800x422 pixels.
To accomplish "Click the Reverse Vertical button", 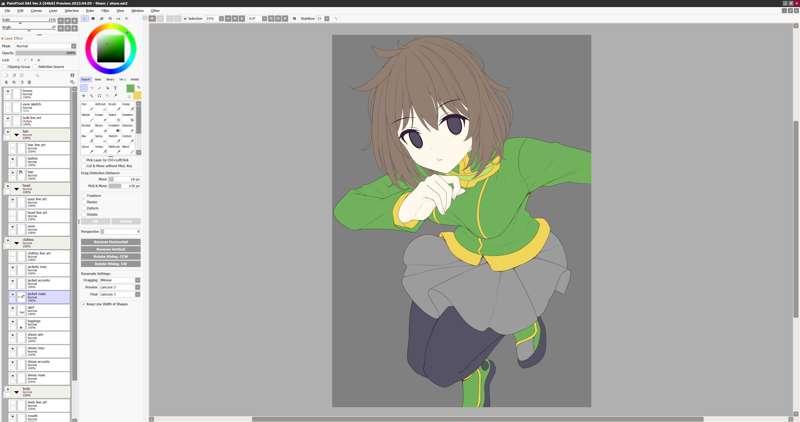I will point(111,249).
